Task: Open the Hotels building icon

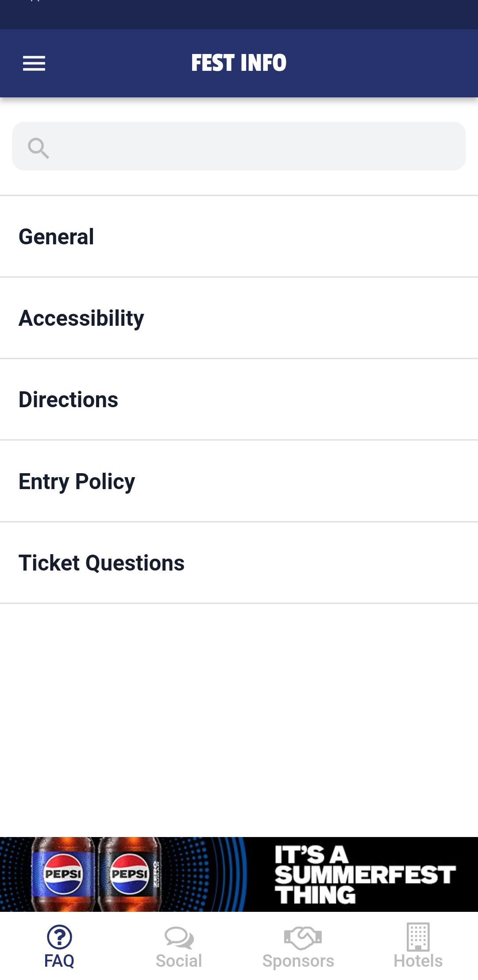Action: tap(418, 937)
